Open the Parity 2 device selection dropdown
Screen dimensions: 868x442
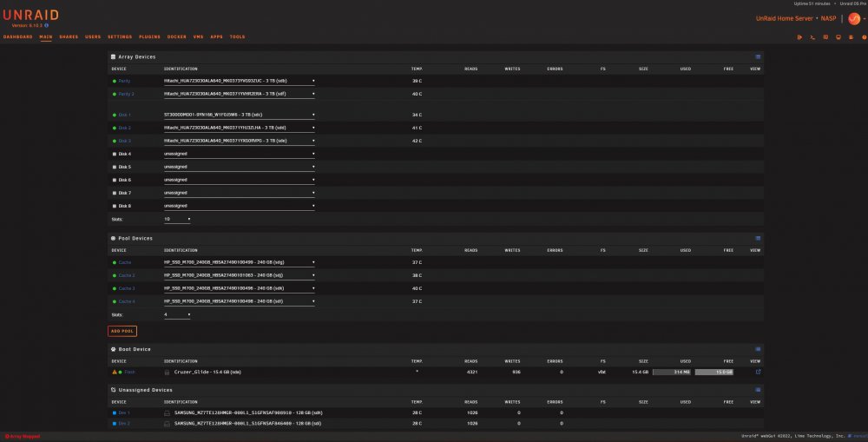coord(240,94)
